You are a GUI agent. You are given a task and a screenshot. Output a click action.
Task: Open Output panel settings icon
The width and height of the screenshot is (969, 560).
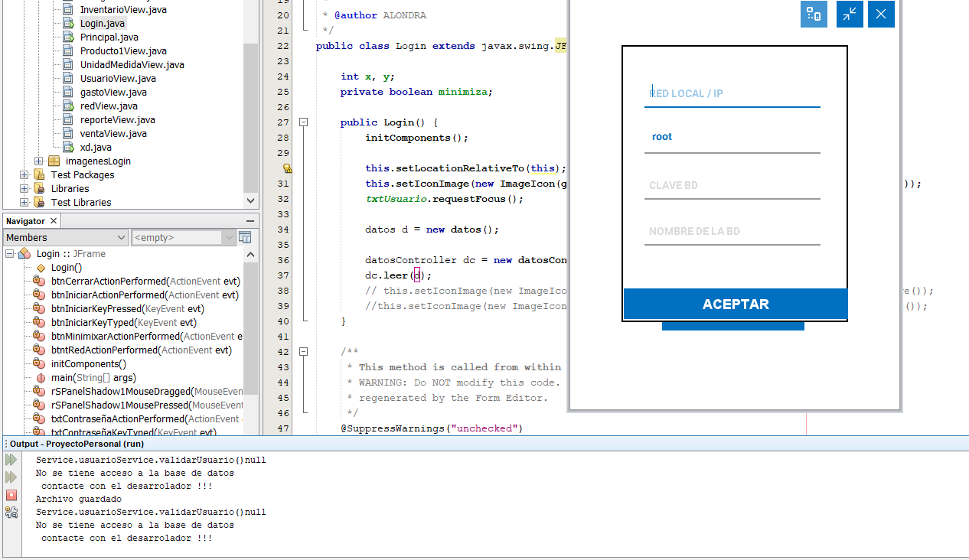tap(11, 513)
